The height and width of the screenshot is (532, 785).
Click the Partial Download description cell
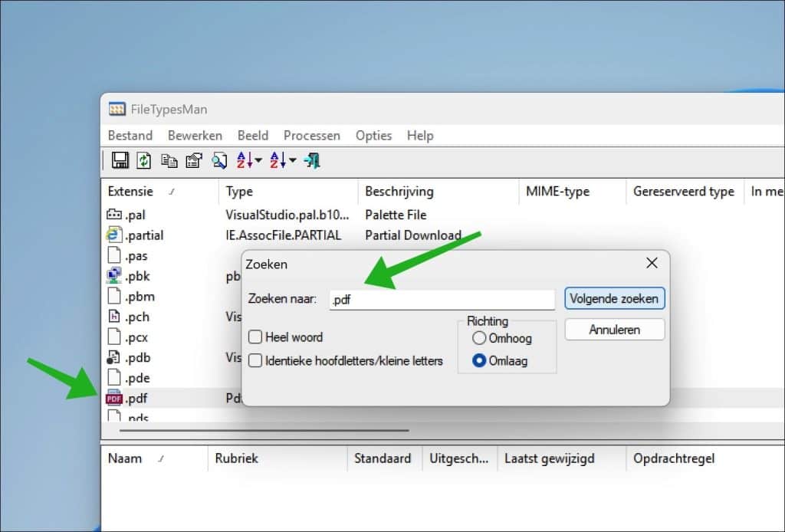[x=413, y=235]
